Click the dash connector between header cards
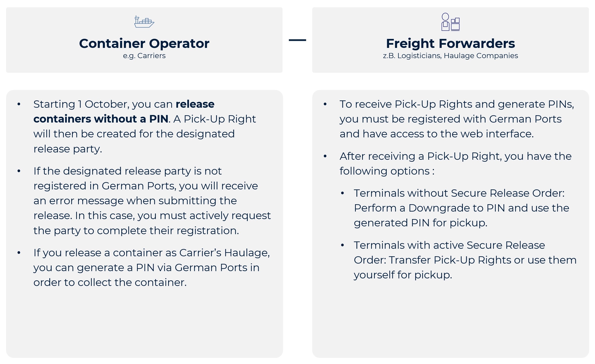The height and width of the screenshot is (364, 595). click(x=297, y=40)
